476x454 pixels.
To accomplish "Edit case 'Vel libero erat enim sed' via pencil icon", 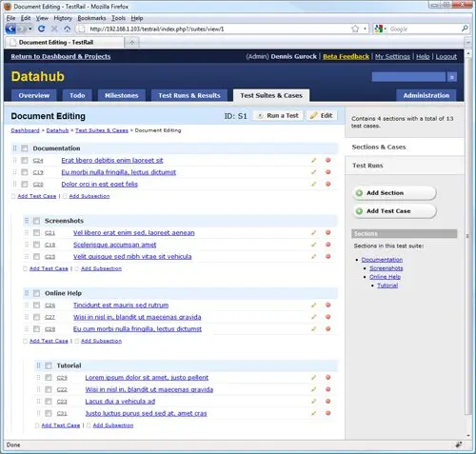I will pos(313,232).
